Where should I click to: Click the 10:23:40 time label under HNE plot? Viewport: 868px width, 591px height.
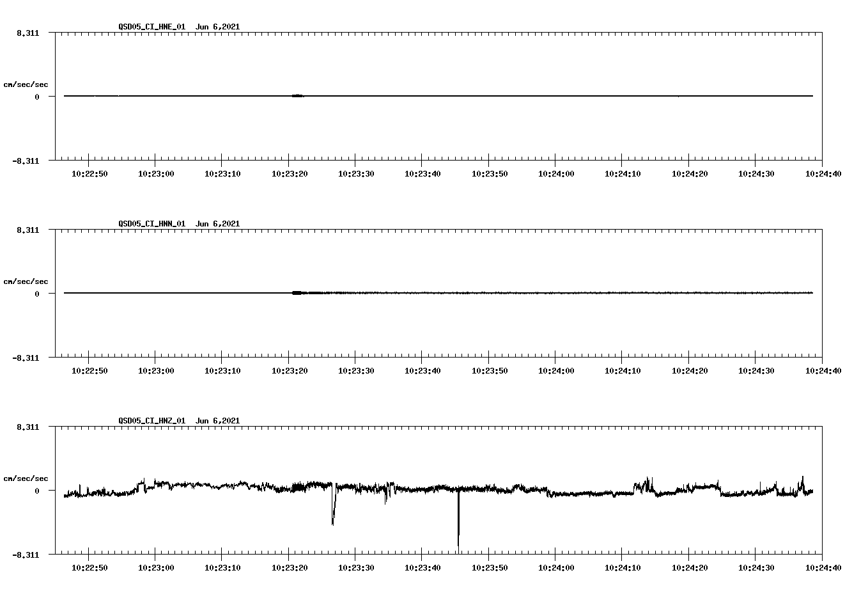pyautogui.click(x=422, y=173)
